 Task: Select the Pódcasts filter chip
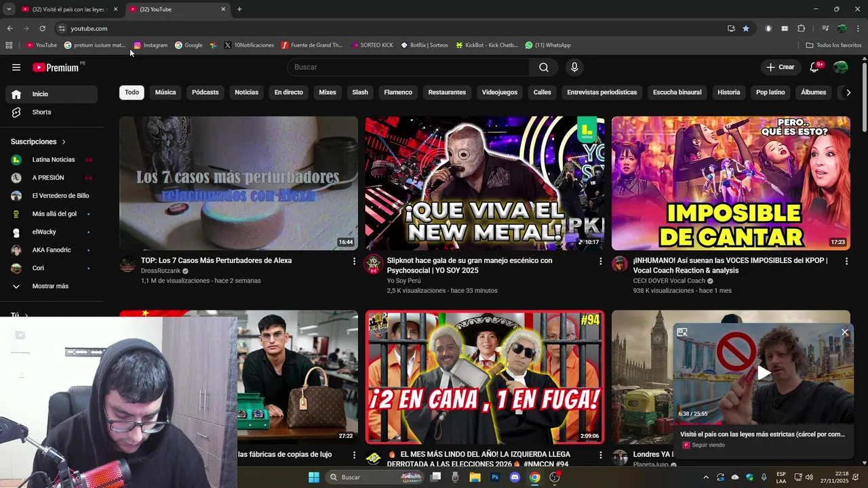click(205, 92)
